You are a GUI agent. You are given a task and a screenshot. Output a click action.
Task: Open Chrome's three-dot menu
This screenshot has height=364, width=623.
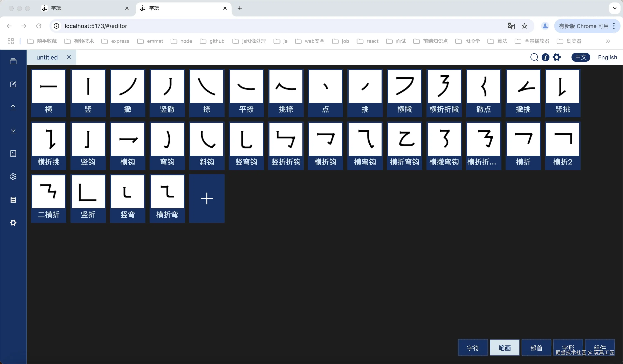click(614, 26)
